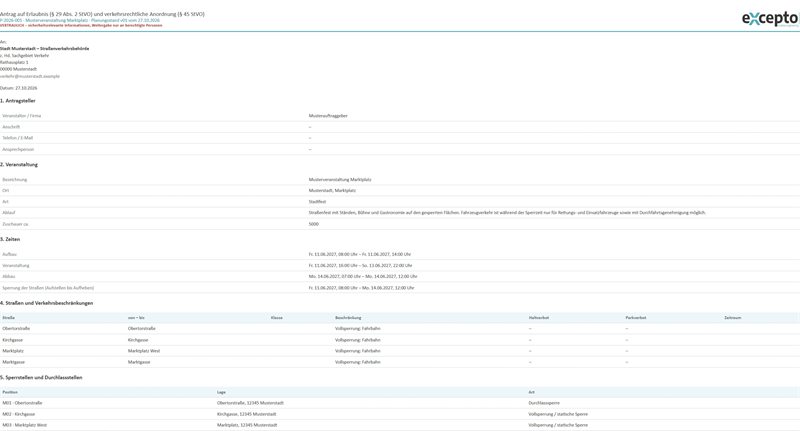The height and width of the screenshot is (431, 800).
Task: Click the 'Position' column header
Action: [x=10, y=392]
